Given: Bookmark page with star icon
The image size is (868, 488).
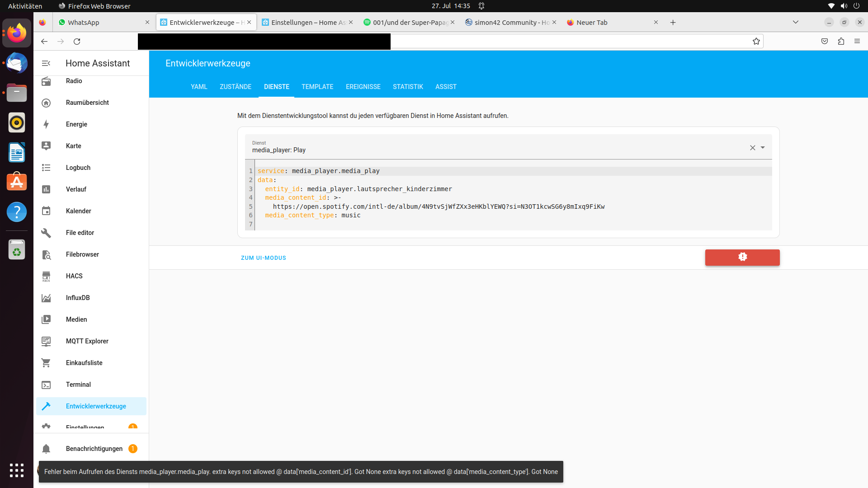Looking at the screenshot, I should tap(756, 41).
